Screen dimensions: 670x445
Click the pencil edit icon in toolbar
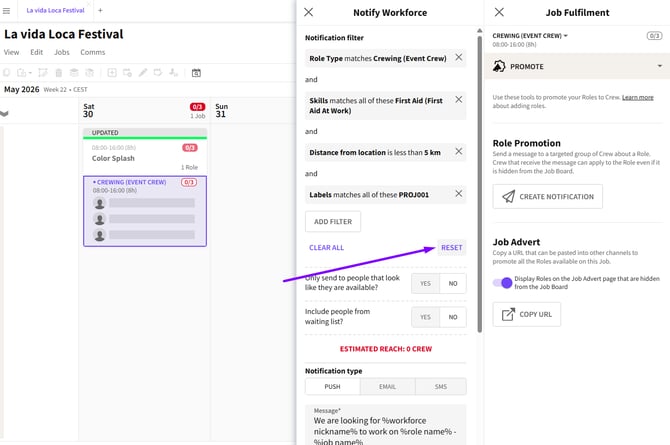tap(143, 73)
